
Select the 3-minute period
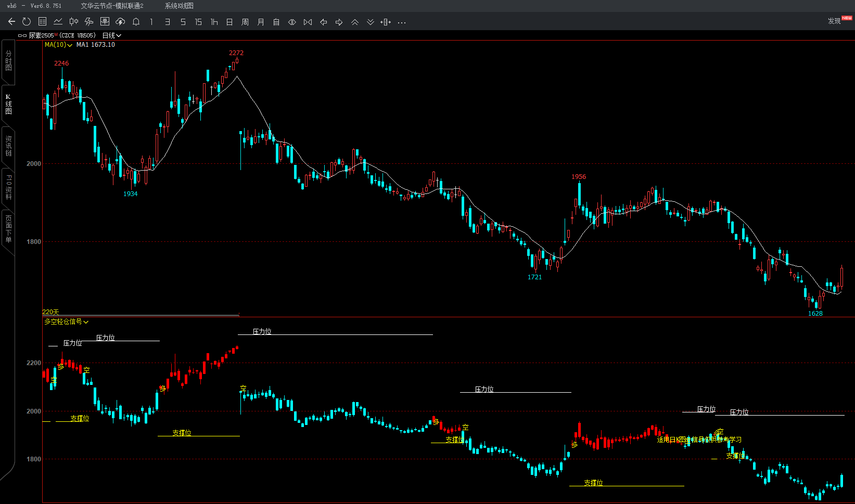coord(168,22)
